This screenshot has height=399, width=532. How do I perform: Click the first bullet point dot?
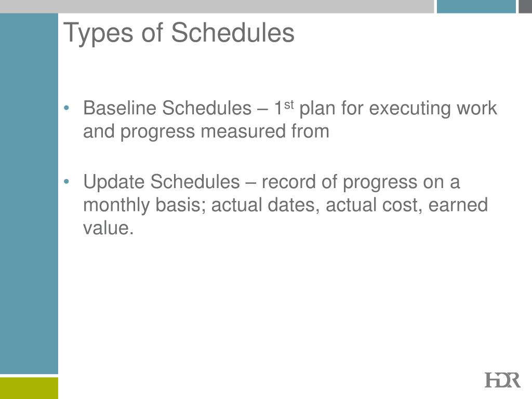[x=66, y=108]
